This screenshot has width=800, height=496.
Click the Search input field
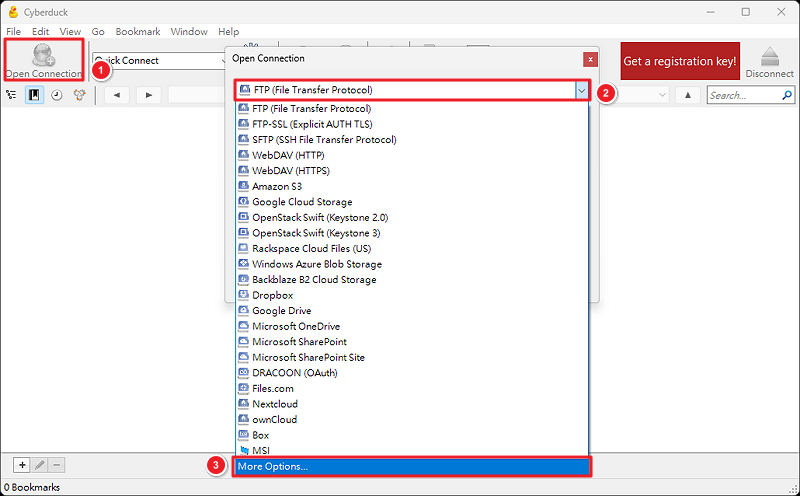744,95
